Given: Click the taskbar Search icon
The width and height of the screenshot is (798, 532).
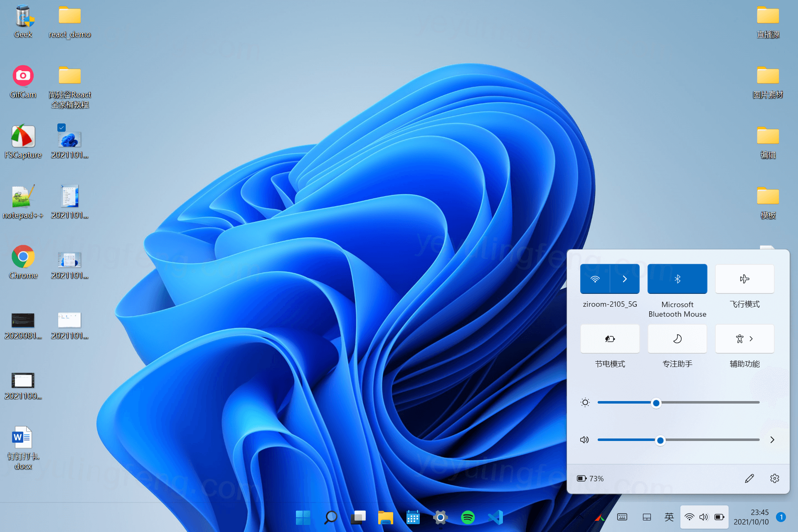Looking at the screenshot, I should (x=330, y=517).
